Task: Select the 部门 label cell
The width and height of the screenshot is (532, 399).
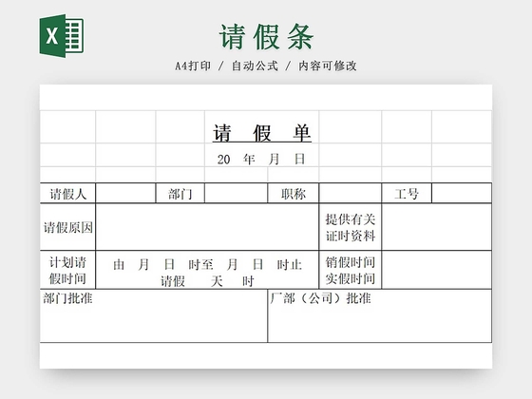Action: pyautogui.click(x=180, y=194)
